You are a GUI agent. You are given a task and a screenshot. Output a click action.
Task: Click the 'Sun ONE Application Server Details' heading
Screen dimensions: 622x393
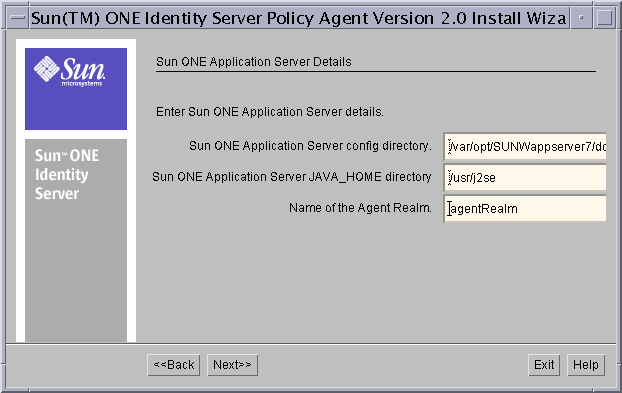tap(253, 62)
